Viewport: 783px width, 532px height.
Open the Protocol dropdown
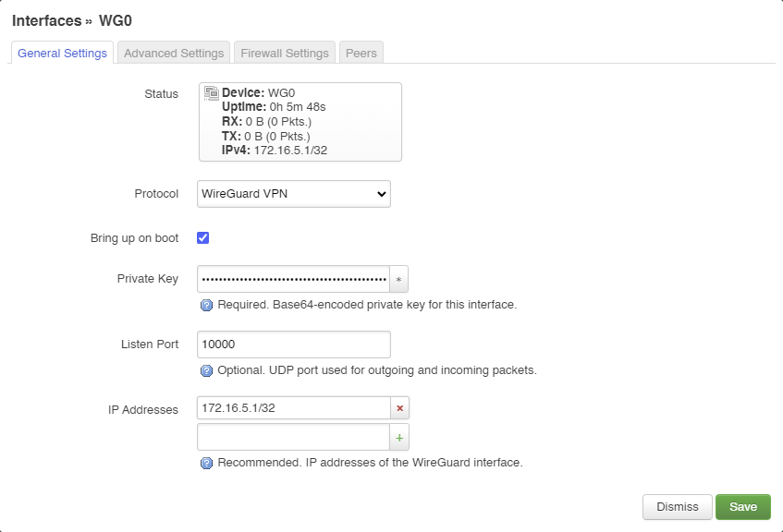(x=294, y=194)
